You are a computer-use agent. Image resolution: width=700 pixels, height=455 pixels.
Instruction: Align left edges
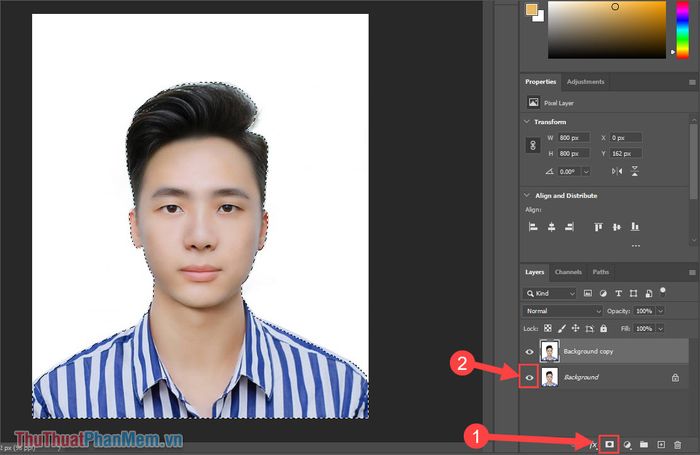tap(533, 227)
